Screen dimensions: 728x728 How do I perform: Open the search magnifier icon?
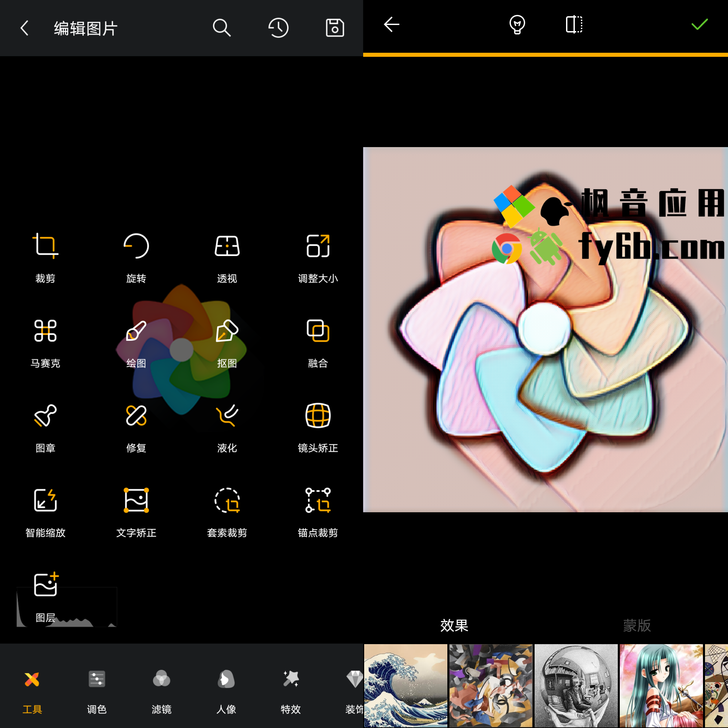coord(221,28)
